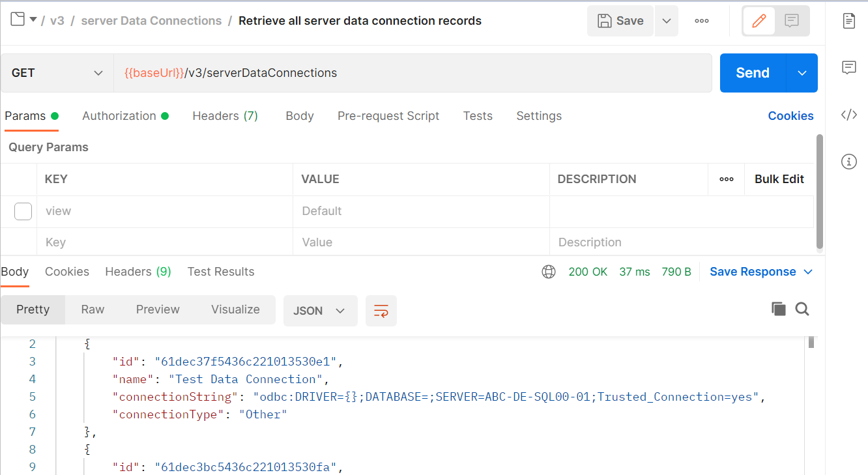This screenshot has height=475, width=868.
Task: Open the Cookies manager link
Action: tap(790, 115)
